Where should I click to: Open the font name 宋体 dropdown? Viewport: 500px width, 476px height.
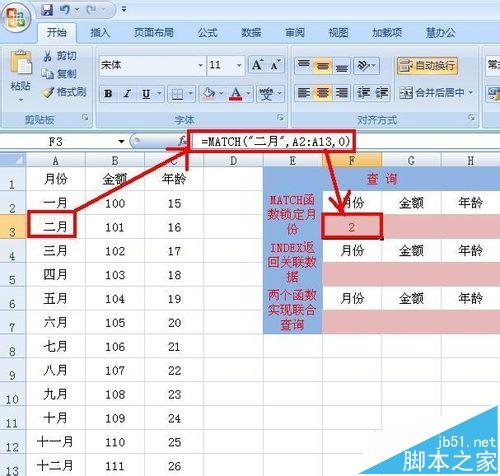click(x=200, y=65)
